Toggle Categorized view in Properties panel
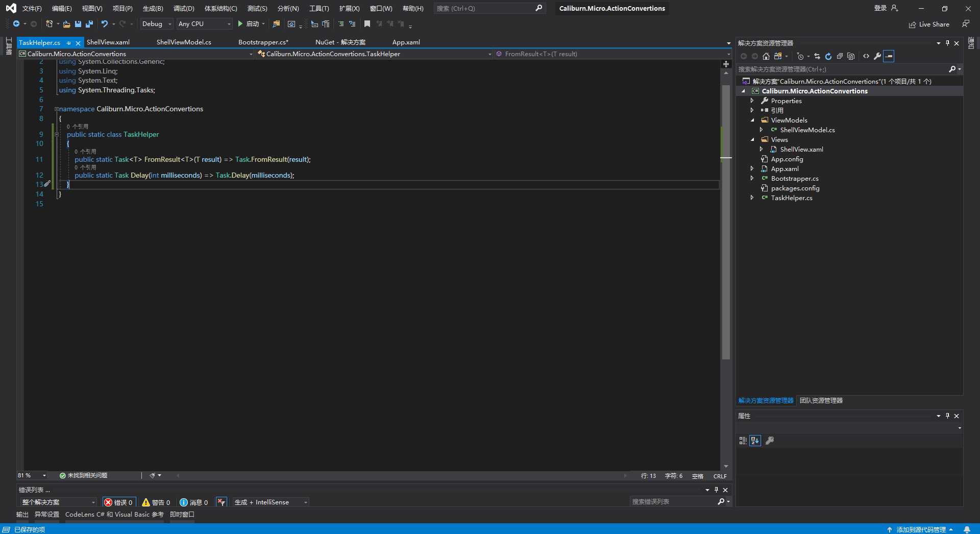 pos(743,441)
